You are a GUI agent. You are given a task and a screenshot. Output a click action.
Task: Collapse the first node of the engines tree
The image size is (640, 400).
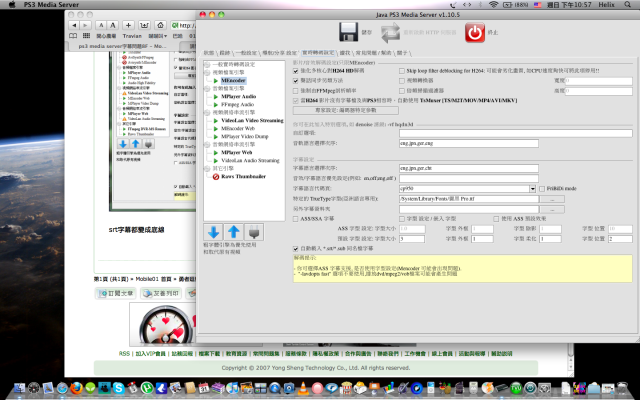[x=207, y=65]
